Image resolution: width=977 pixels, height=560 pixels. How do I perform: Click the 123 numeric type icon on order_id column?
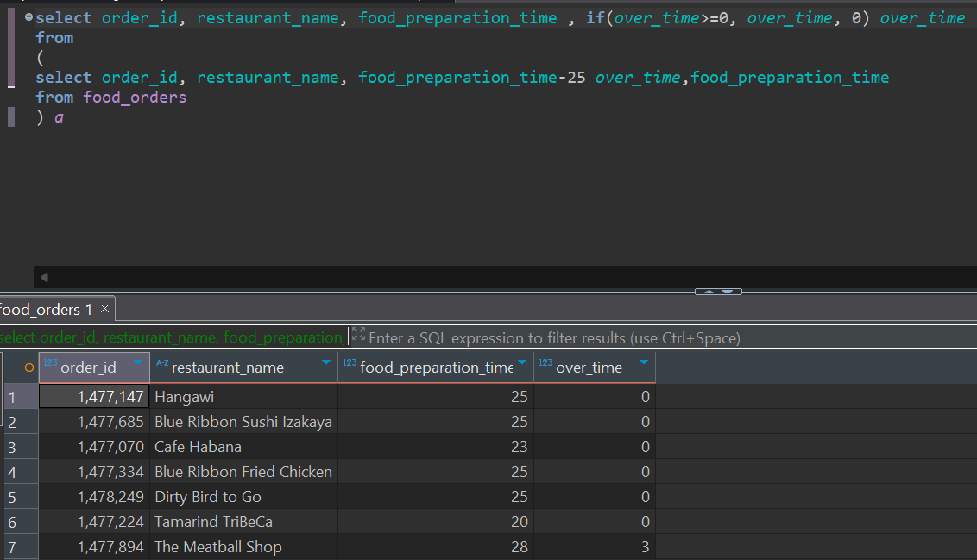pos(51,364)
